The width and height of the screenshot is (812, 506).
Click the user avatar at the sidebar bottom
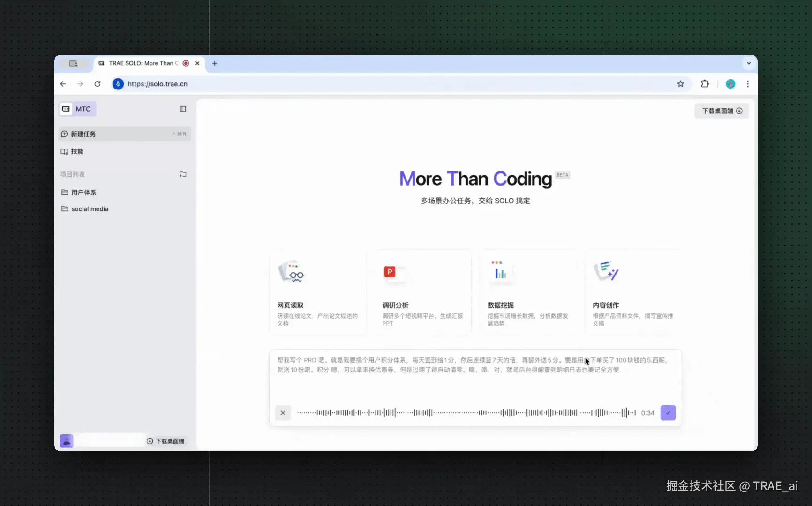click(x=67, y=441)
